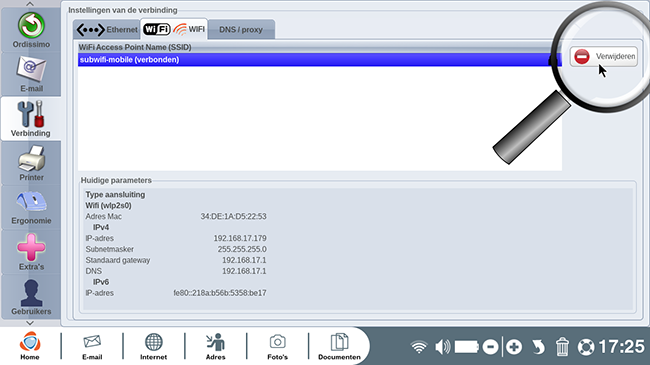
Task: Click the speaker volume icon
Action: pos(443,347)
